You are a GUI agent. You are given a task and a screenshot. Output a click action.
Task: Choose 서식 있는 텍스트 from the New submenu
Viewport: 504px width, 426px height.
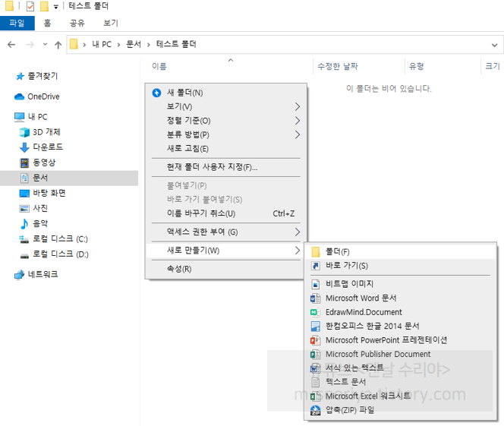tap(401, 368)
